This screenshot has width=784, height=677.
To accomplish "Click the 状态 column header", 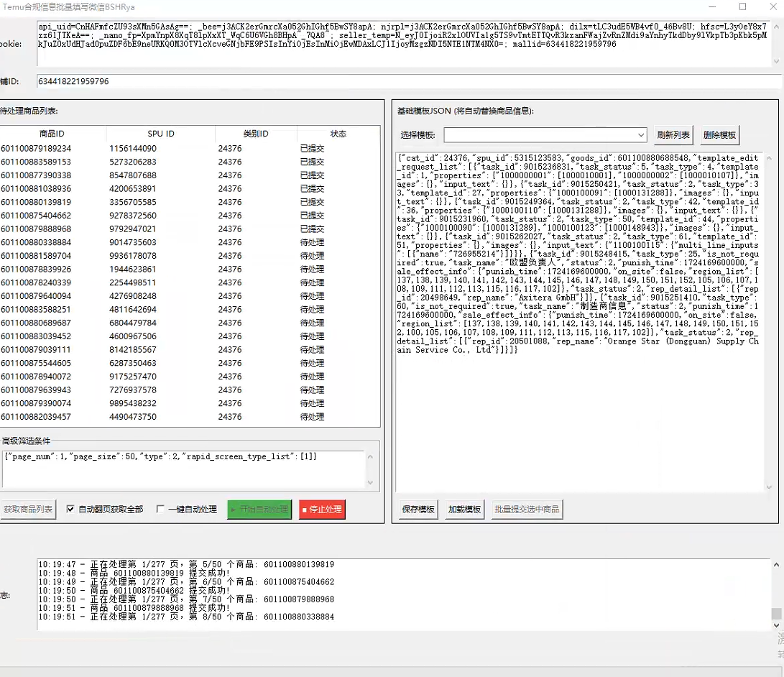I will [x=338, y=134].
